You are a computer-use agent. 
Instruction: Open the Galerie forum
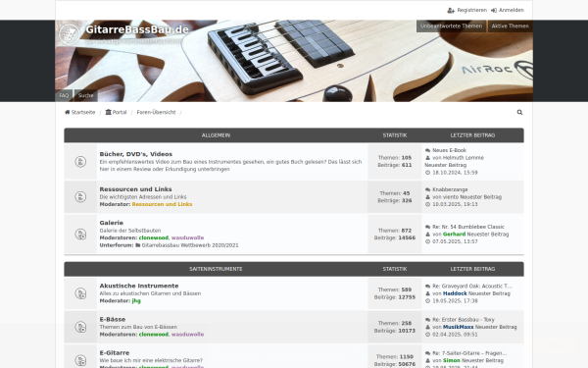tap(112, 223)
